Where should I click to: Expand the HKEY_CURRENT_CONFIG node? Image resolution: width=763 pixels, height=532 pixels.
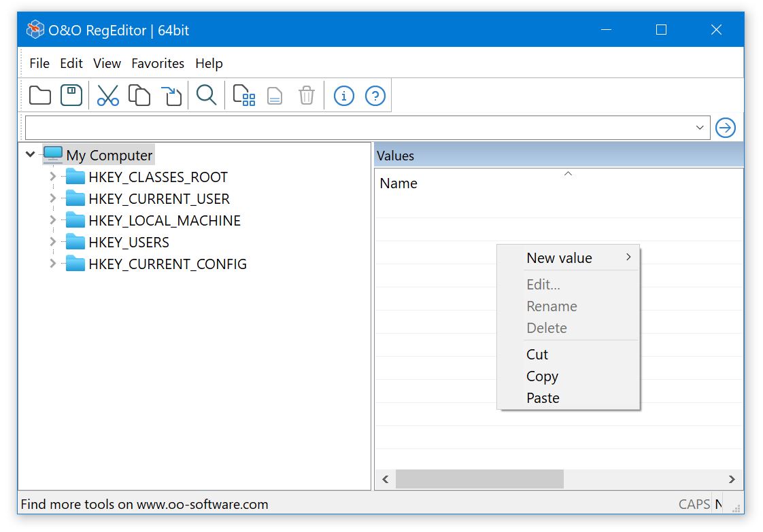(x=52, y=263)
